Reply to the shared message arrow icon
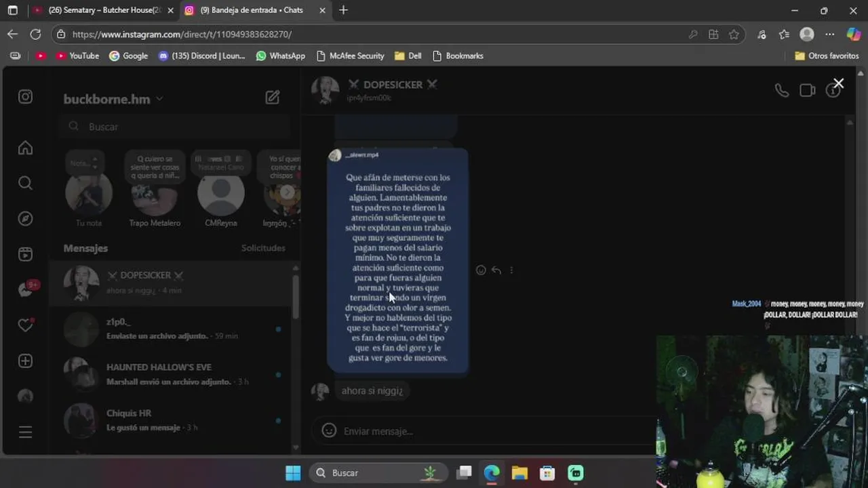This screenshot has height=488, width=868. tap(496, 270)
